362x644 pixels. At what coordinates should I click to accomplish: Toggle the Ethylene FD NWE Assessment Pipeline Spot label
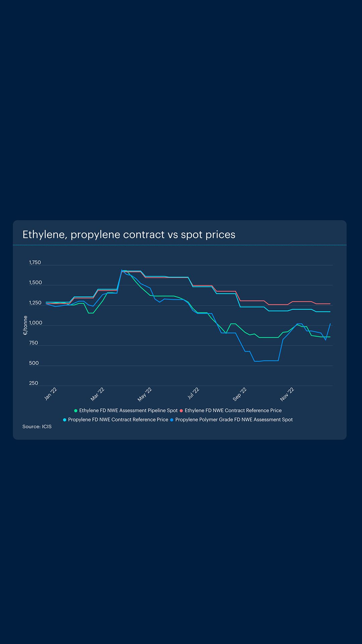tap(128, 411)
